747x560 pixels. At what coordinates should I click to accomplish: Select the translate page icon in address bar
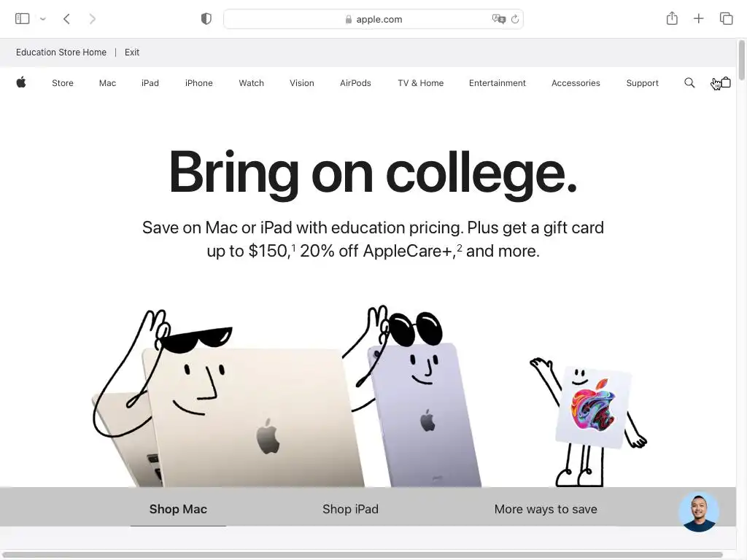(x=498, y=19)
